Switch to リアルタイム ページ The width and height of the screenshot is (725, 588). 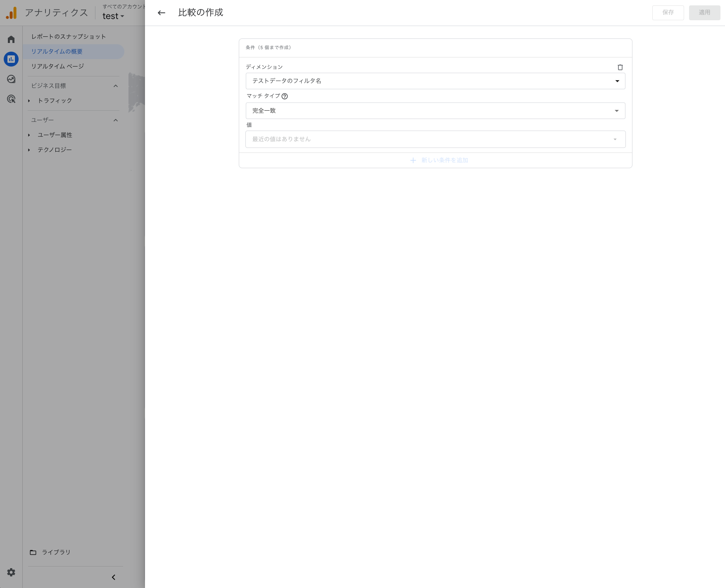(57, 66)
